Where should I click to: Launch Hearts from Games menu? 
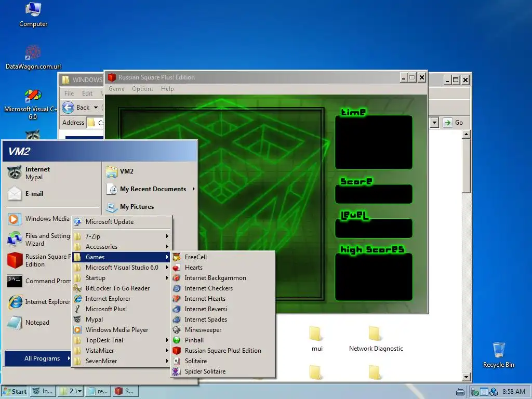pos(222,268)
